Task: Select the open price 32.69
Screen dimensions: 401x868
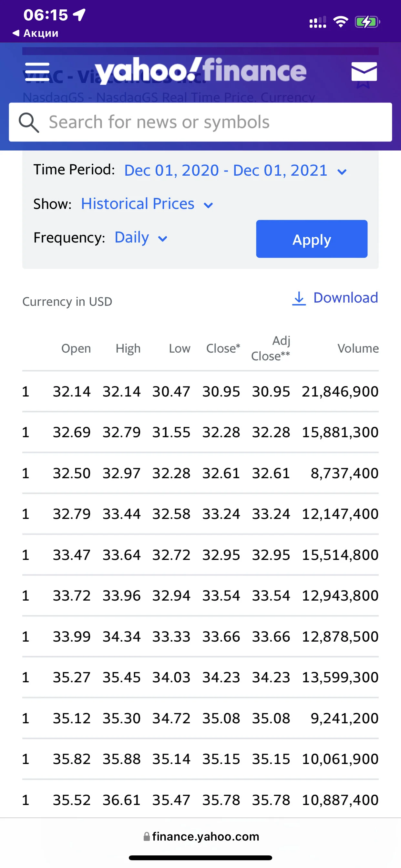Action: click(72, 432)
